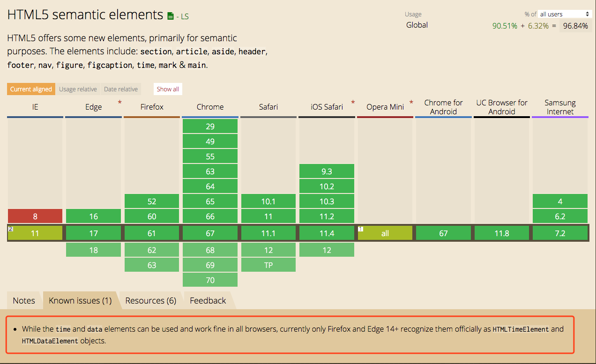
Task: Select the Chrome column header
Action: [210, 107]
